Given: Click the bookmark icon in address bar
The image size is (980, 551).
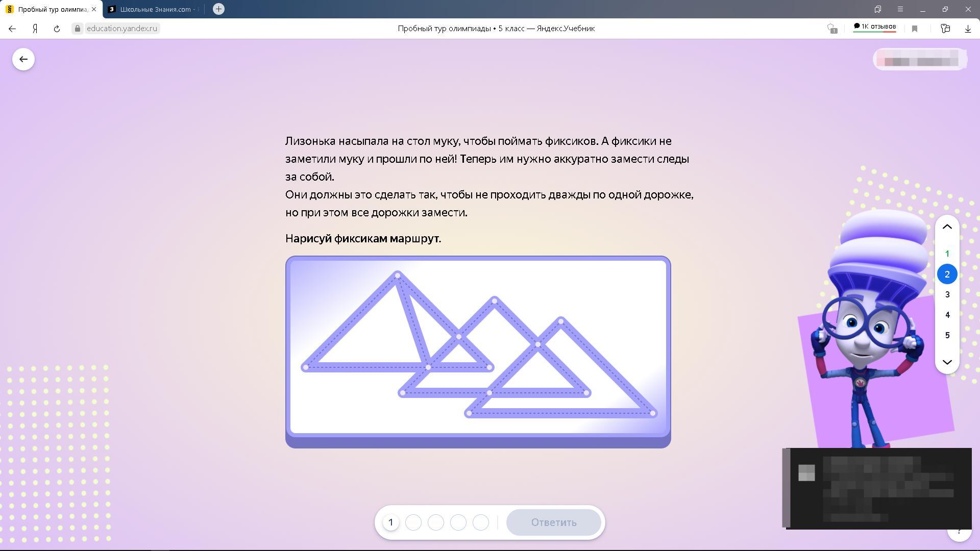Looking at the screenshot, I should [x=915, y=29].
